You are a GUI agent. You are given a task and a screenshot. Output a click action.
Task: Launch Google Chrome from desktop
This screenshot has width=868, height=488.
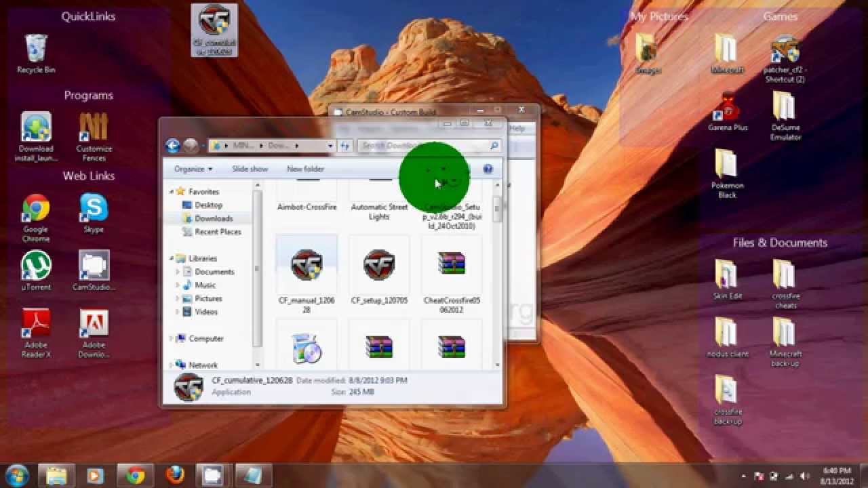[x=36, y=218]
